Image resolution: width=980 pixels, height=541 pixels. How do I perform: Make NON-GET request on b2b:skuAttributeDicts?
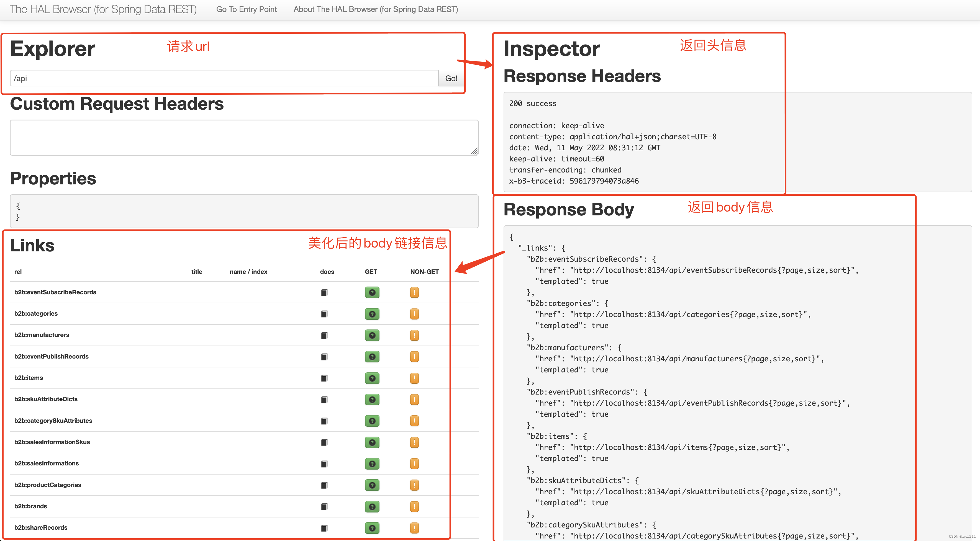[x=414, y=400]
